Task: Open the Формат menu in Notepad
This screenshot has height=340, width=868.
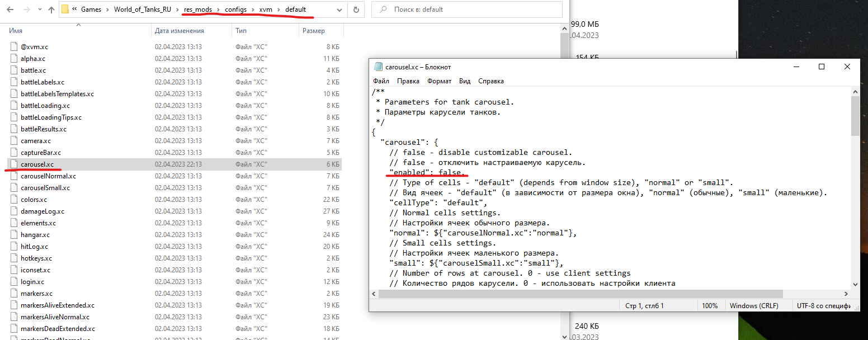Action: click(x=439, y=81)
